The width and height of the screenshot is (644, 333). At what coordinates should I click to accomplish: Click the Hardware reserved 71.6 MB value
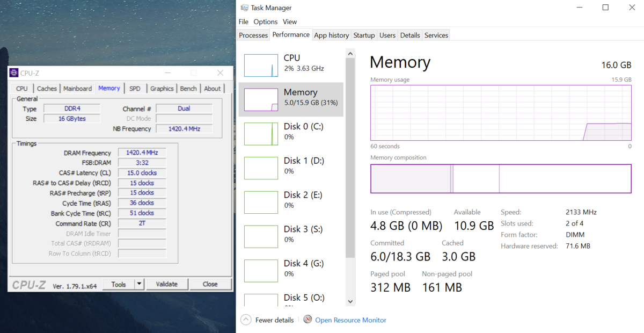click(578, 246)
